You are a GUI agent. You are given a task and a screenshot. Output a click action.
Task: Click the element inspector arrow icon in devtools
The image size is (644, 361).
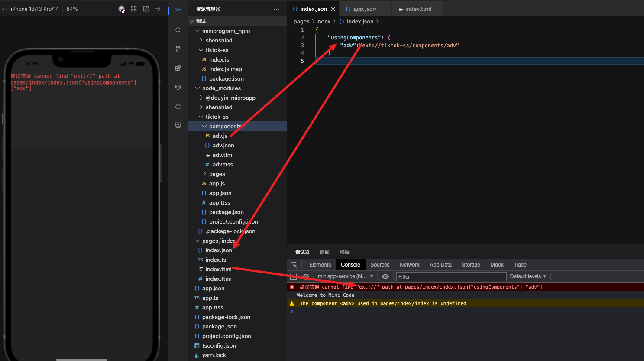tap(294, 265)
